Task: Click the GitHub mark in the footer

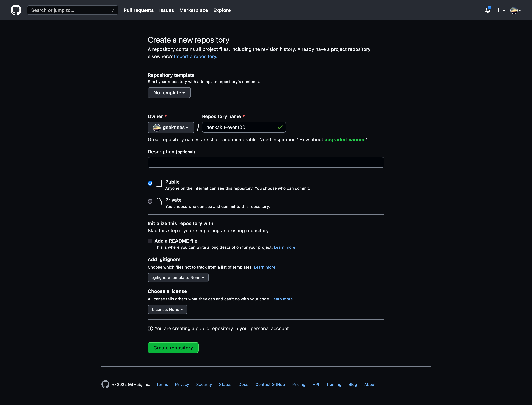Action: pos(105,385)
